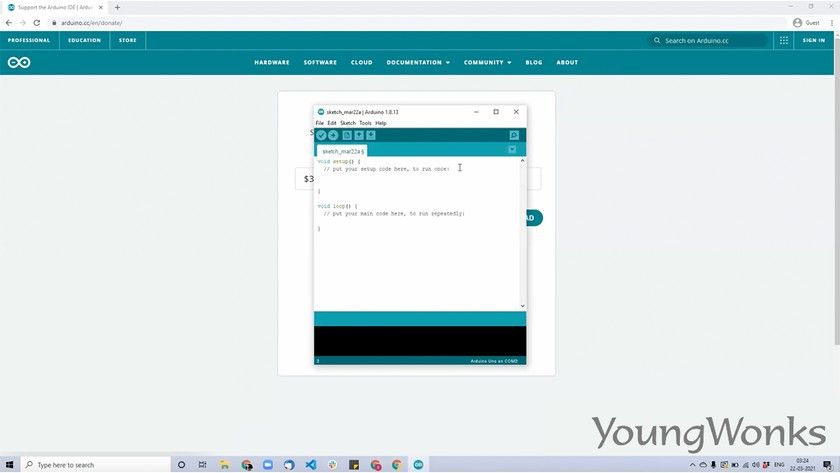The height and width of the screenshot is (473, 840).
Task: Open the About link in navigation
Action: (x=567, y=63)
